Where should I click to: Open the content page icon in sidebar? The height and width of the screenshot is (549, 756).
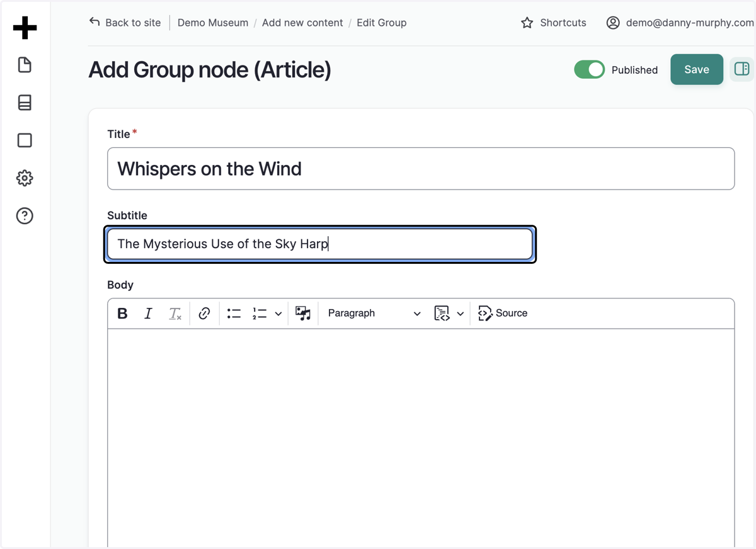(25, 65)
